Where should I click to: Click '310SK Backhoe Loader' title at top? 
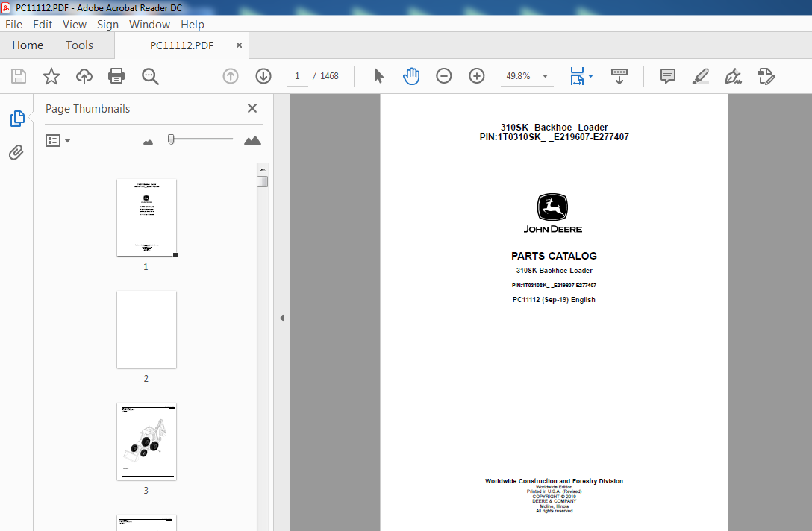554,128
